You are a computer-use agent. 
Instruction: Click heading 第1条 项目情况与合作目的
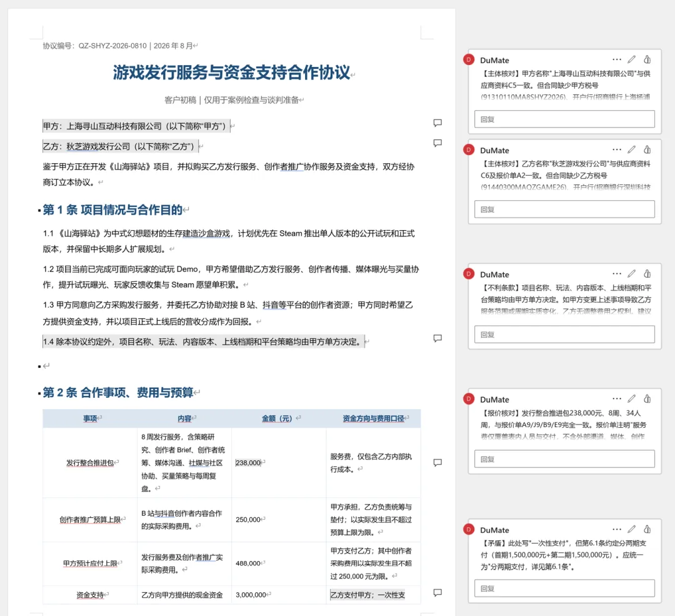(x=112, y=210)
